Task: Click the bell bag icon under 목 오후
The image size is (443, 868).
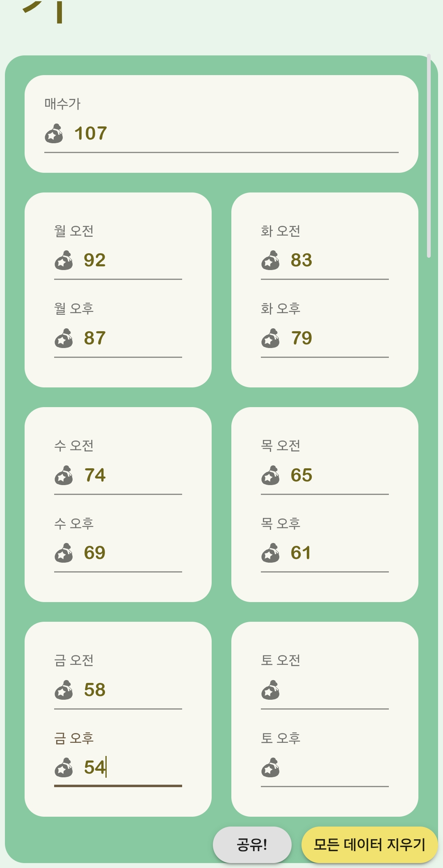Action: (270, 553)
